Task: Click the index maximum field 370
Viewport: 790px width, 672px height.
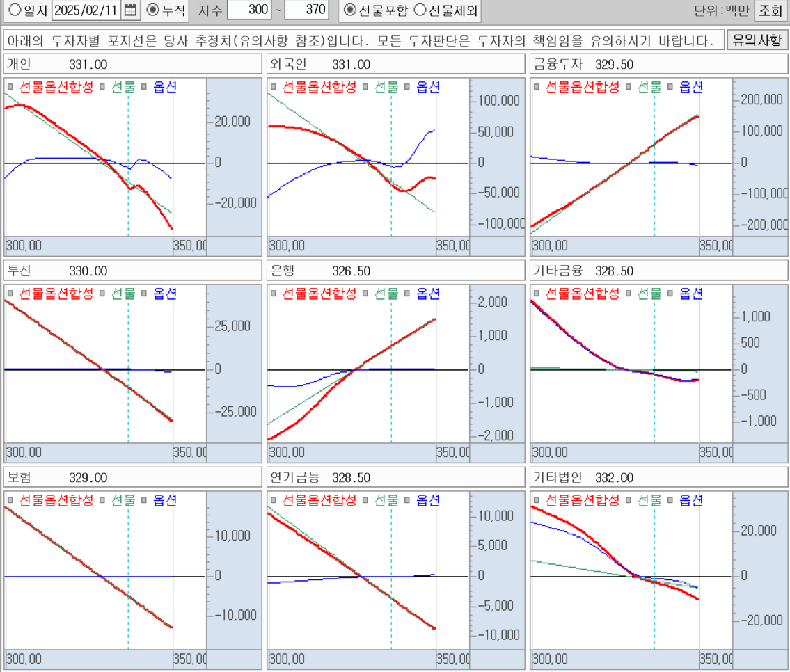Action: (306, 10)
